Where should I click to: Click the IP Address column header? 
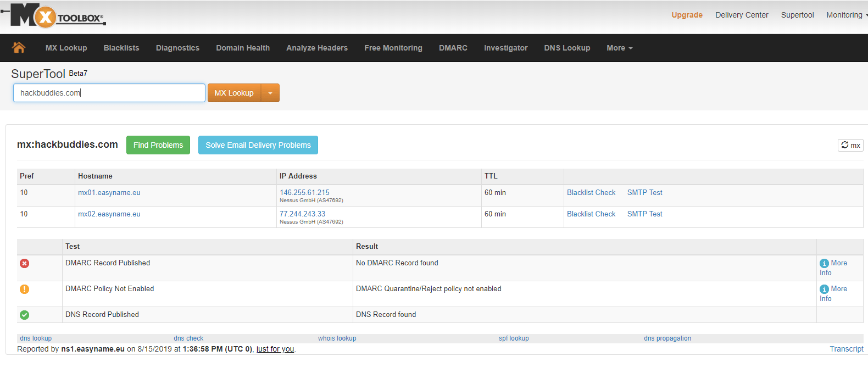click(x=298, y=176)
